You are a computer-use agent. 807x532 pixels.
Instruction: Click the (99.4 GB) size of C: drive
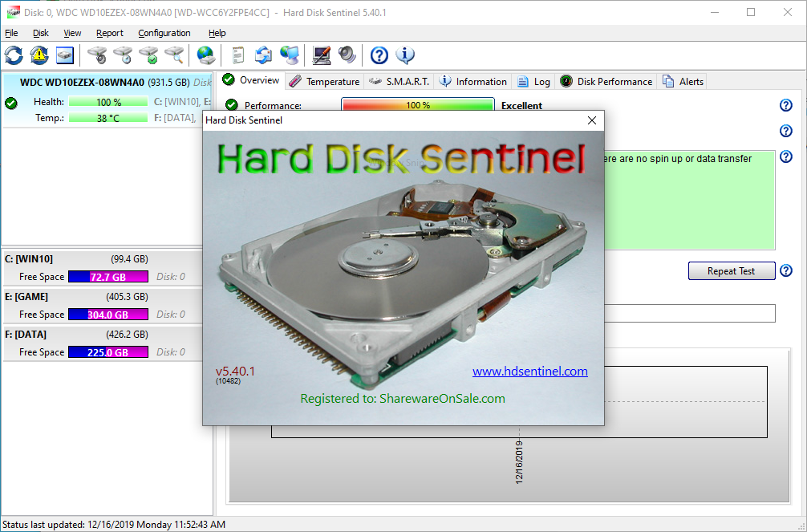(x=129, y=259)
